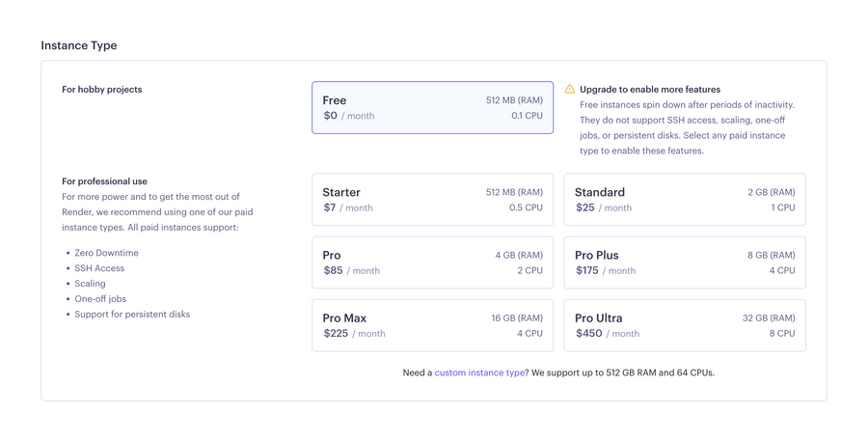Choose the Pro Plus instance
The height and width of the screenshot is (442, 868).
click(684, 262)
